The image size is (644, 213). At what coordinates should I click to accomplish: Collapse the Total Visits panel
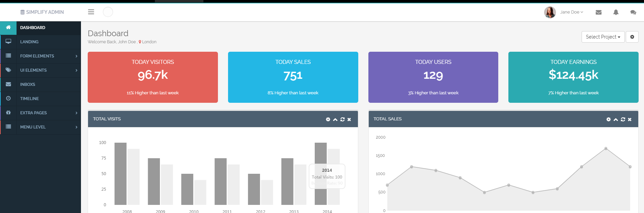click(335, 119)
